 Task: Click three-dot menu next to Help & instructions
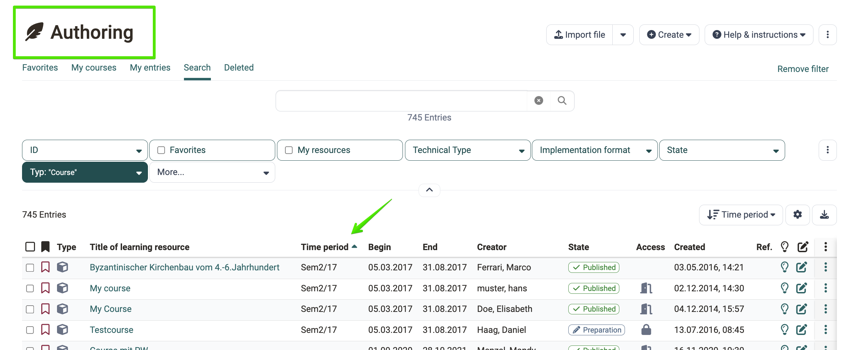point(827,35)
